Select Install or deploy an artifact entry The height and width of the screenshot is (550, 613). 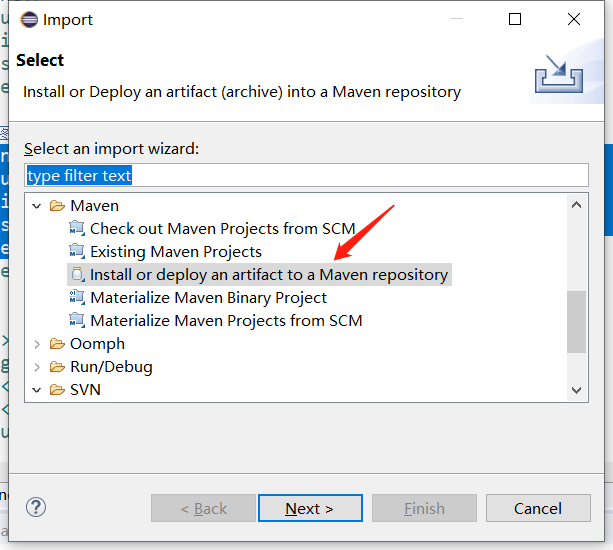pos(269,274)
